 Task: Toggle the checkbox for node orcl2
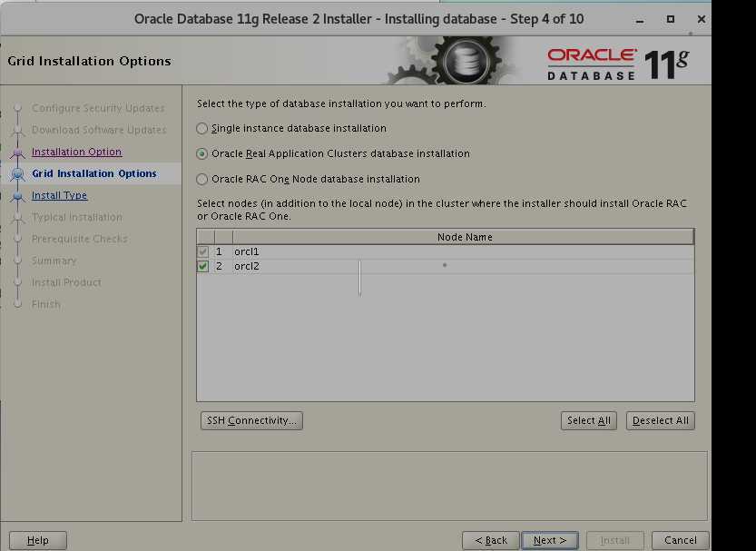(203, 266)
